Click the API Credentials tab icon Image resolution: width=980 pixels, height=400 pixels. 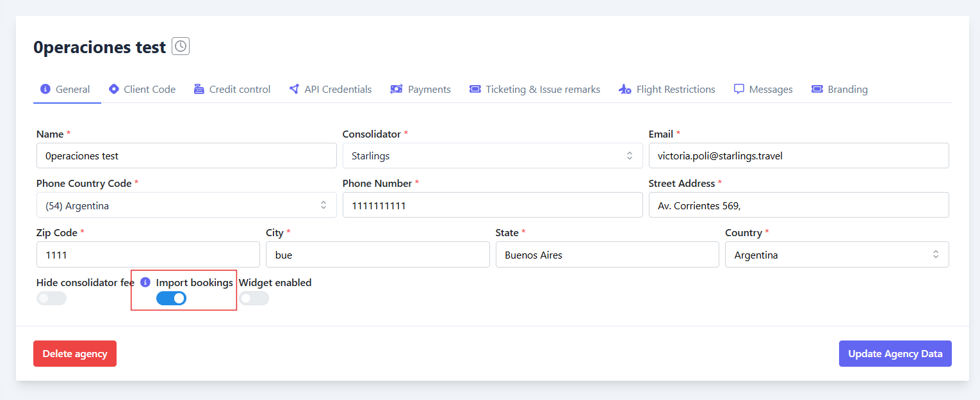[x=294, y=89]
